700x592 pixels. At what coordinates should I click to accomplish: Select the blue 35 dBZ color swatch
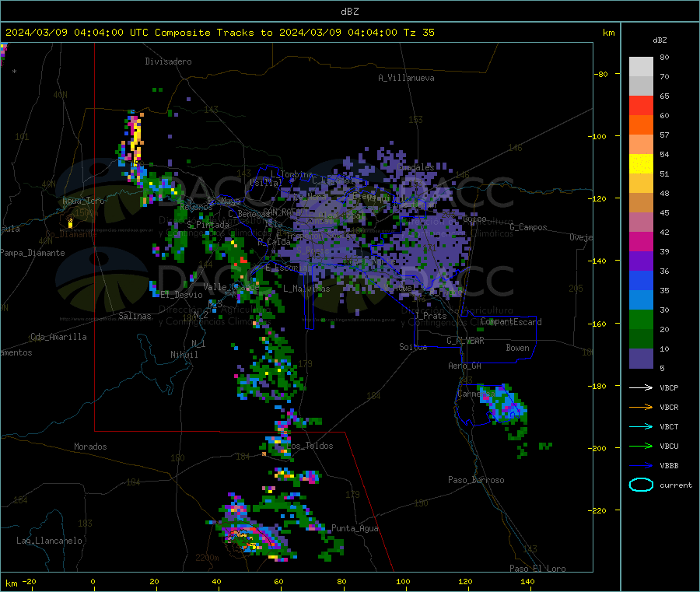(x=641, y=280)
